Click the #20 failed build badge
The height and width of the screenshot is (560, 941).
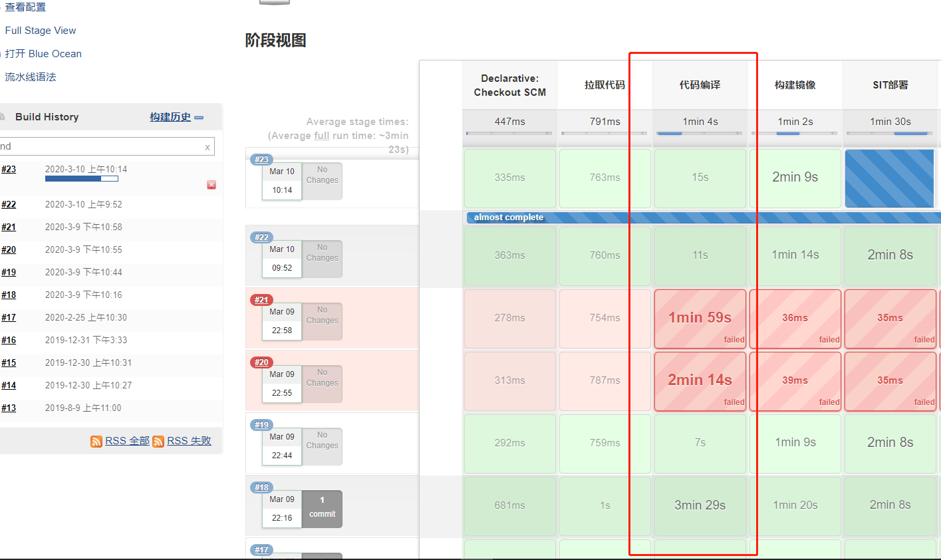[261, 362]
